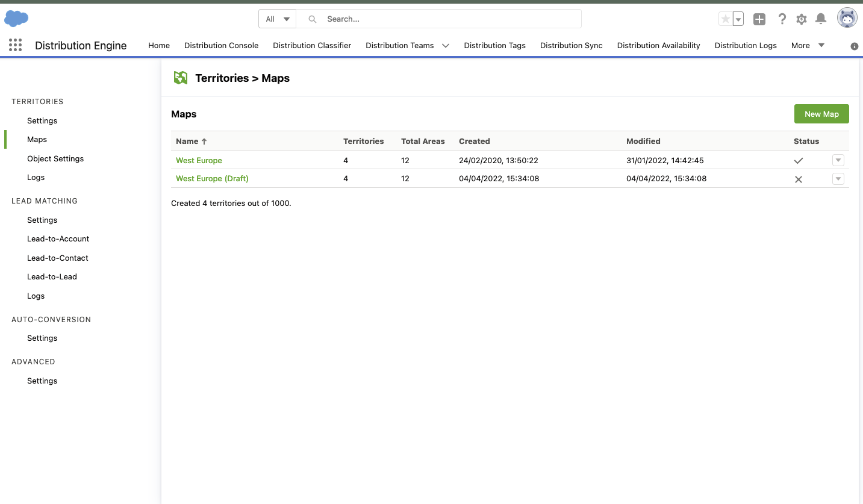Open Object Settings in the sidebar
The width and height of the screenshot is (863, 504).
(55, 159)
